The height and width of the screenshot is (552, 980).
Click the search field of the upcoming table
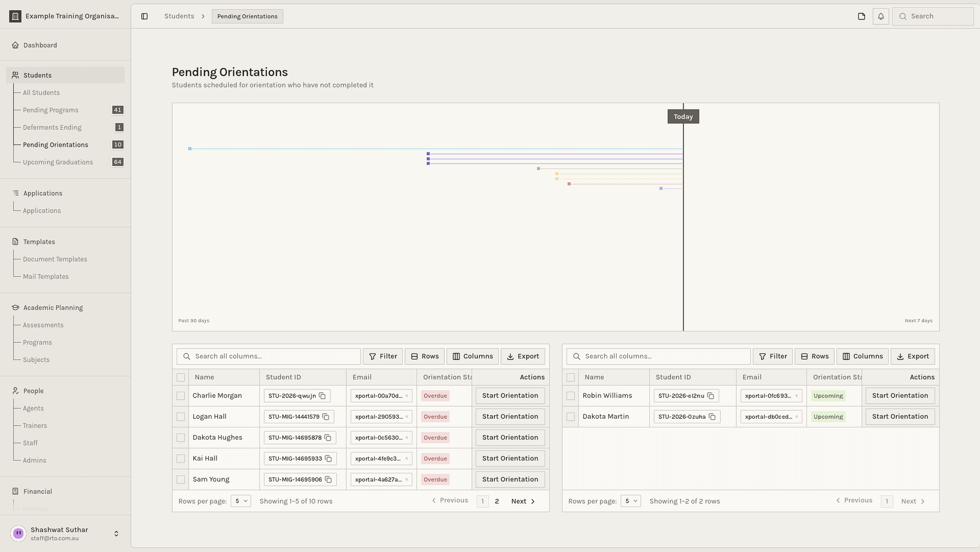[x=658, y=356]
